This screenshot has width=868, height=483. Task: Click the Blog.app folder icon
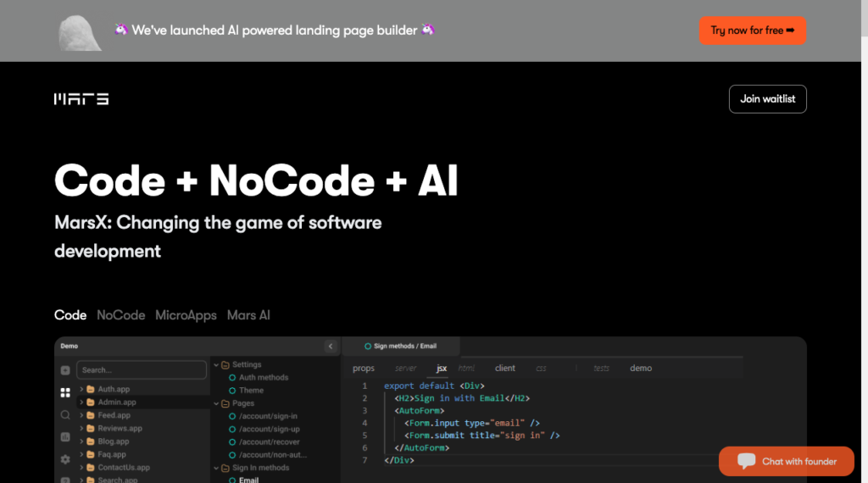pyautogui.click(x=91, y=441)
